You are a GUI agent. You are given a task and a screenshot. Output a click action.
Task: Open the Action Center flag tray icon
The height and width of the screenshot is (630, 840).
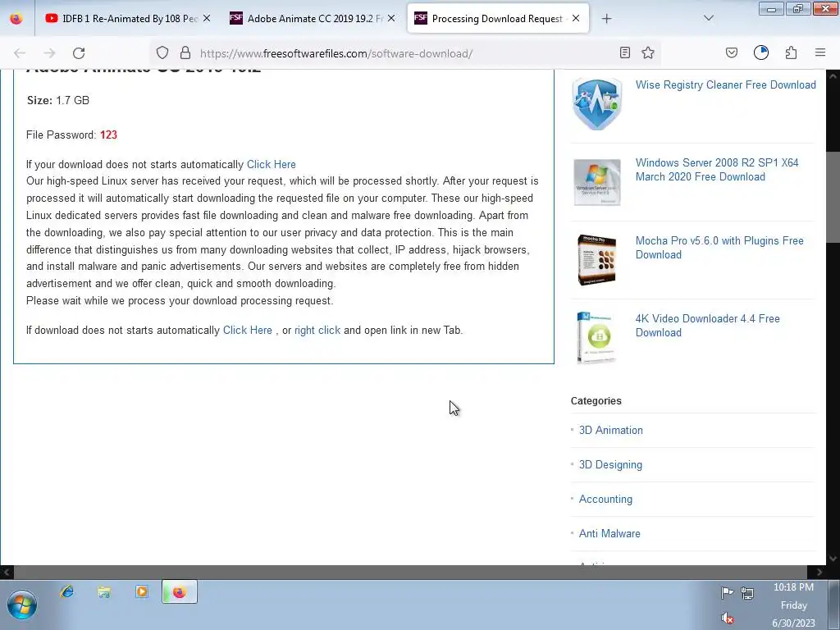(x=727, y=592)
